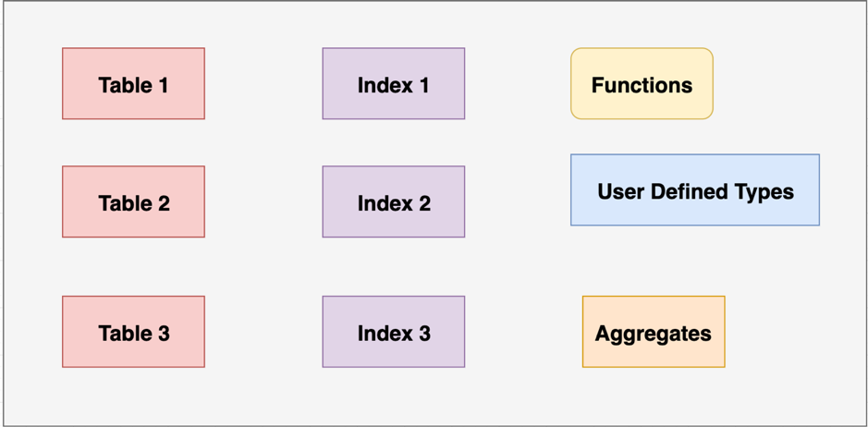Click the "Index 1" text label
This screenshot has height=427, width=868.
pos(393,85)
